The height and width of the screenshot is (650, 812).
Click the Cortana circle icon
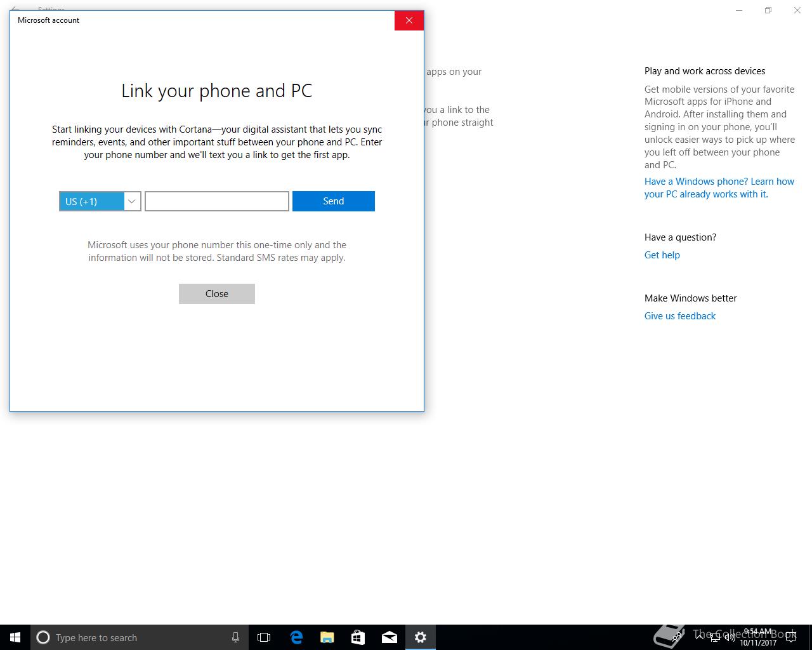click(43, 637)
